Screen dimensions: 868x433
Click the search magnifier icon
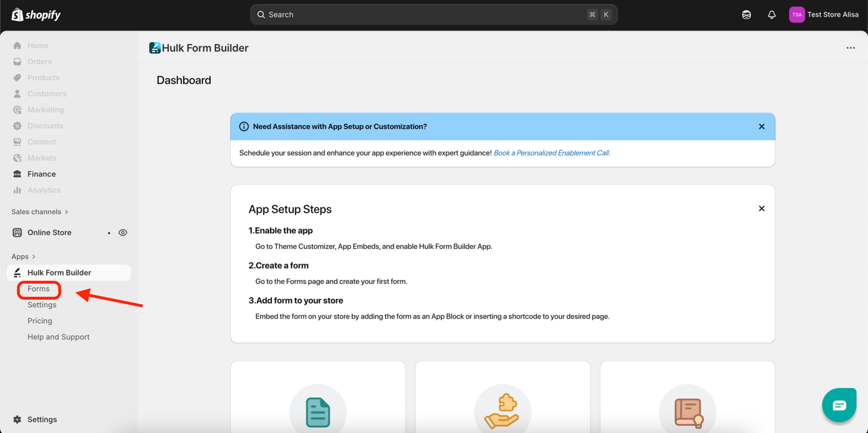(261, 15)
